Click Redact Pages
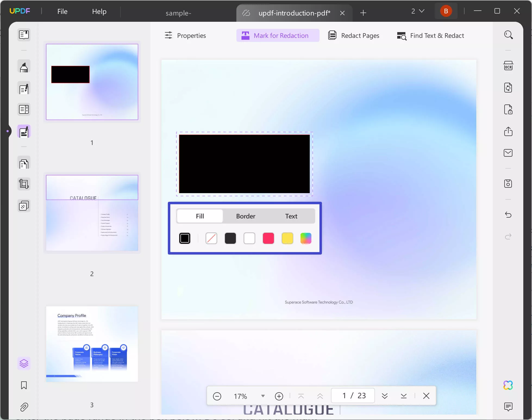 point(354,36)
